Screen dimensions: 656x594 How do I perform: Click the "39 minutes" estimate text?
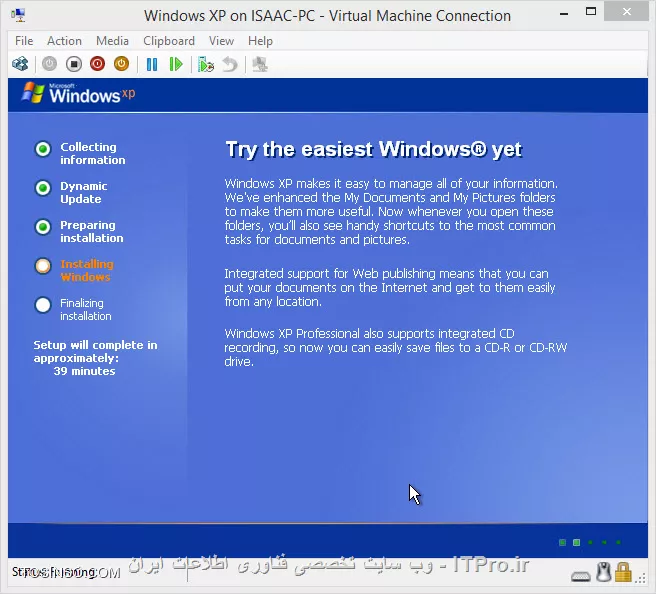click(84, 371)
